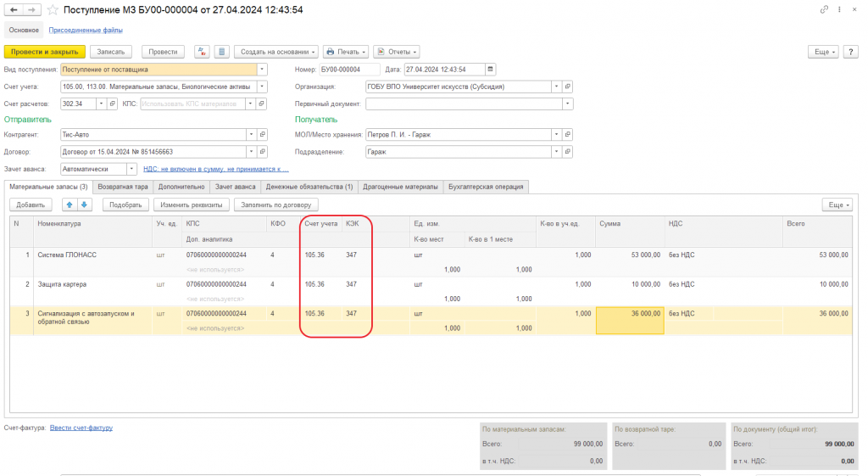Open the Дт/Кт postings report icon
The width and height of the screenshot is (868, 476).
pos(202,52)
